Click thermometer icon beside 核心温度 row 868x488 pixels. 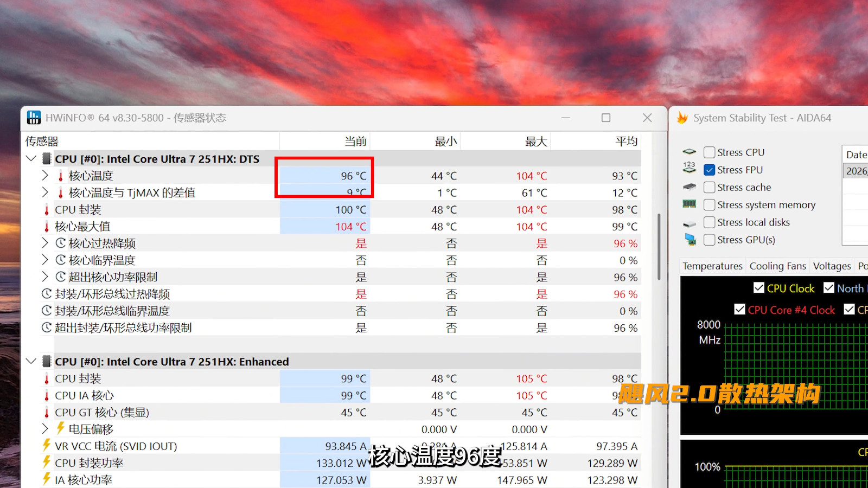(x=61, y=176)
